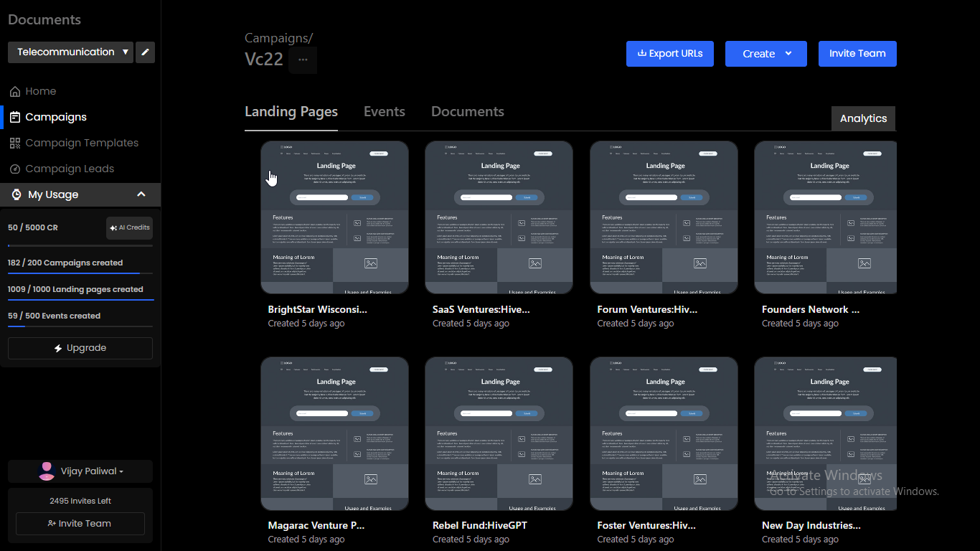The height and width of the screenshot is (551, 980).
Task: Open the Vijay Paliwal user menu
Action: point(80,471)
